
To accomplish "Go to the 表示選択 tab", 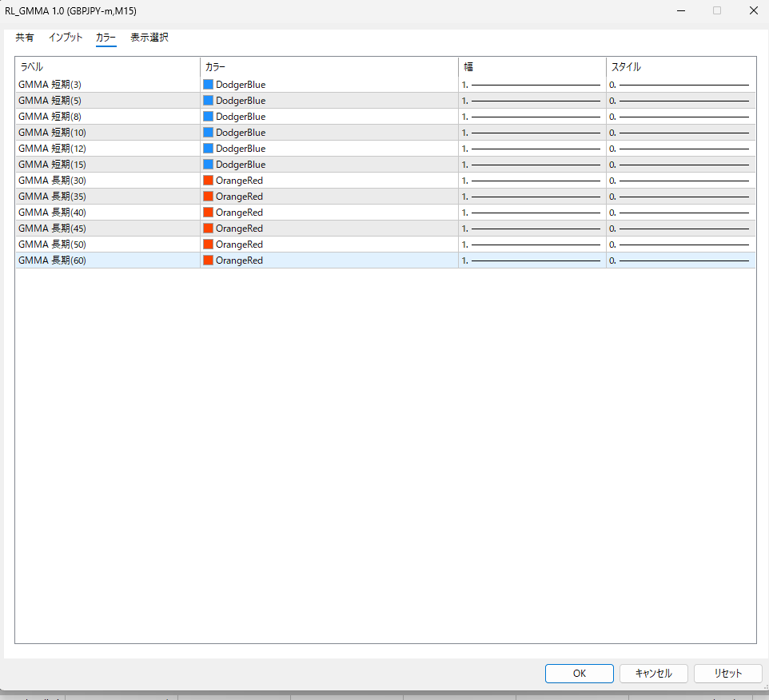I will pos(149,38).
